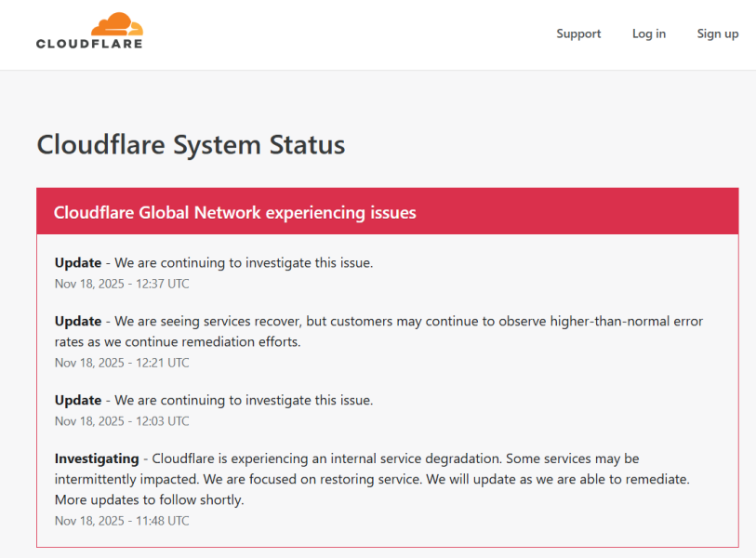The width and height of the screenshot is (756, 558).
Task: Click the Nov 18, 2025 - 12:21 UTC timestamp
Action: tap(122, 363)
